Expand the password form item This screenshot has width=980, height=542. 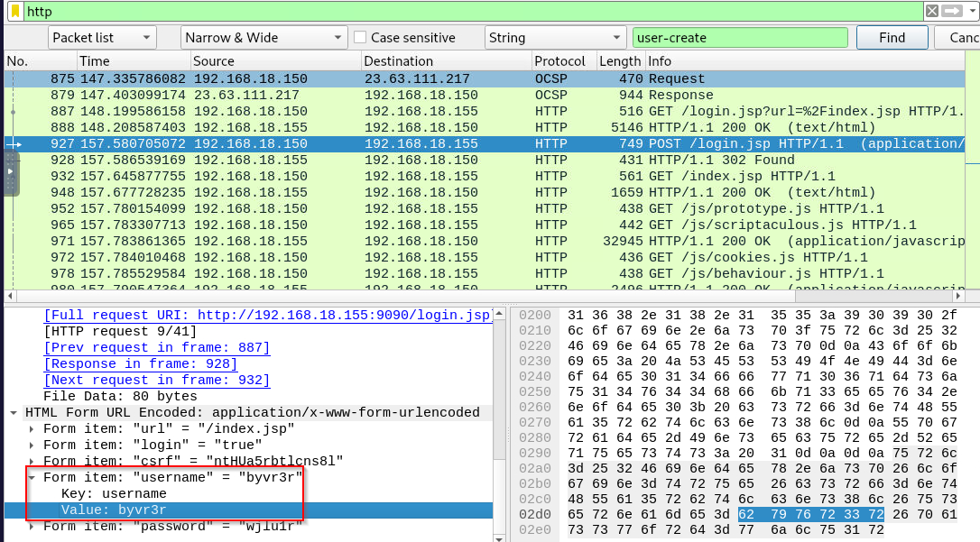(x=33, y=526)
